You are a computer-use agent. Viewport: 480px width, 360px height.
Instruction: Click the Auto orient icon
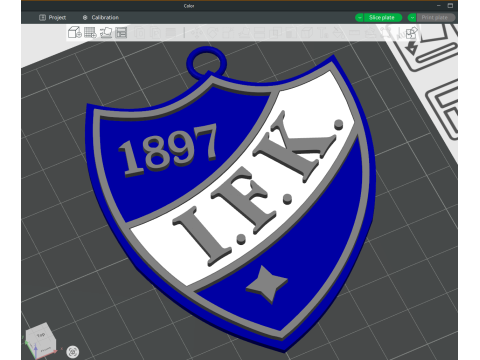106,32
